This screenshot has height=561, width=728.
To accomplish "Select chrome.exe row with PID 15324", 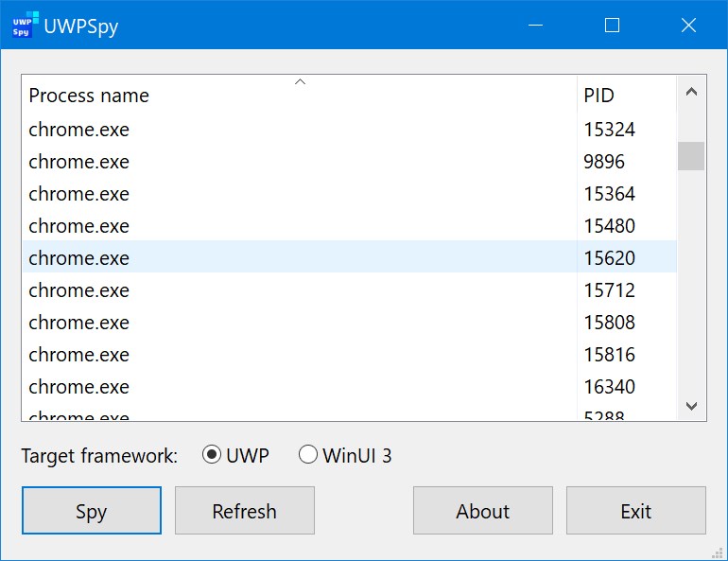I will 350,130.
